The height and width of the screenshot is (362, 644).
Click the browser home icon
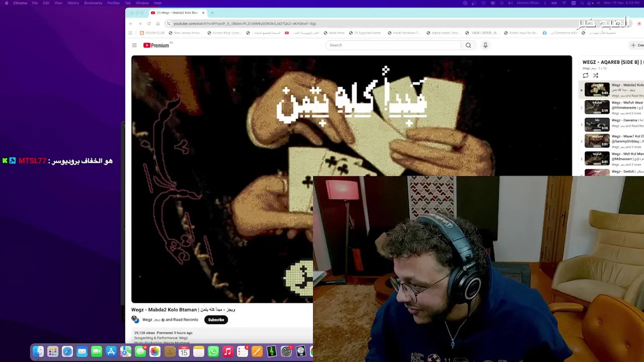pos(158,24)
